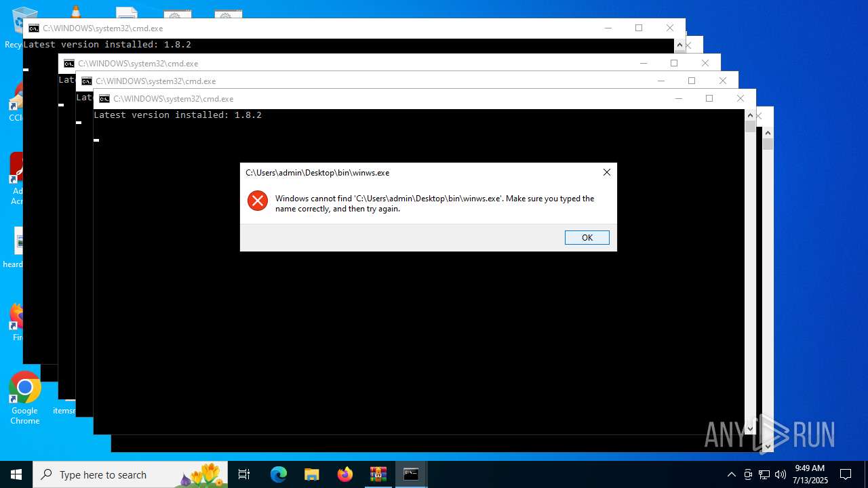Maximize the rearmost cmd.exe window
868x488 pixels.
pos(639,28)
